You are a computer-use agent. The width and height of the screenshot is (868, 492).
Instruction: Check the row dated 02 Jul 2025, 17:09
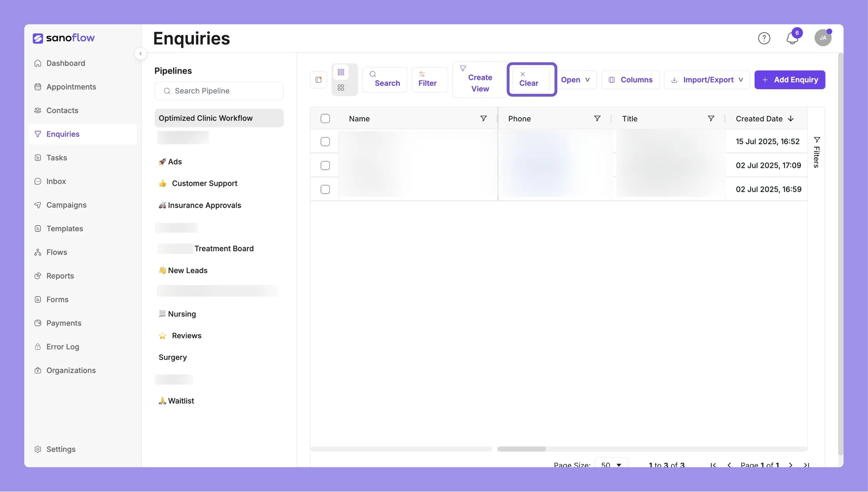click(x=325, y=166)
